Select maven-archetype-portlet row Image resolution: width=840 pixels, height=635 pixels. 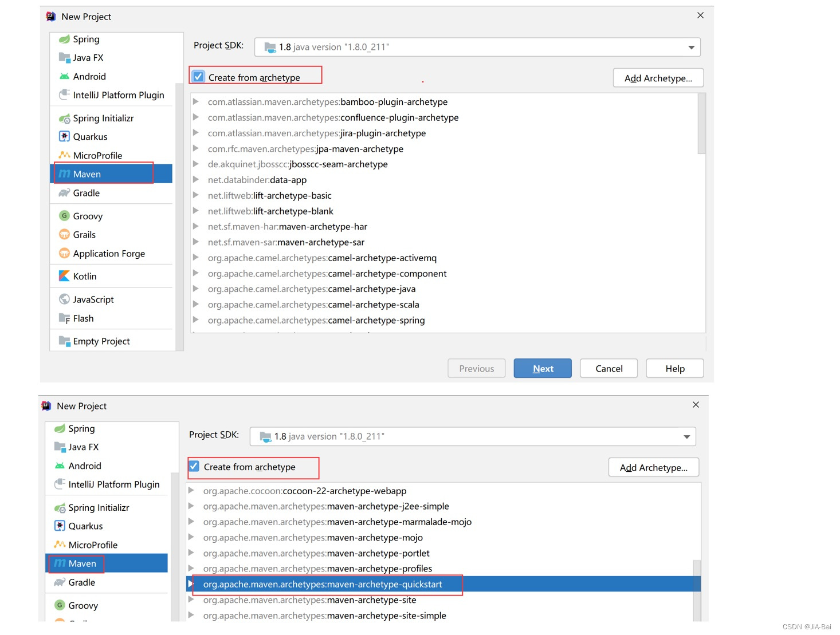[440, 553]
